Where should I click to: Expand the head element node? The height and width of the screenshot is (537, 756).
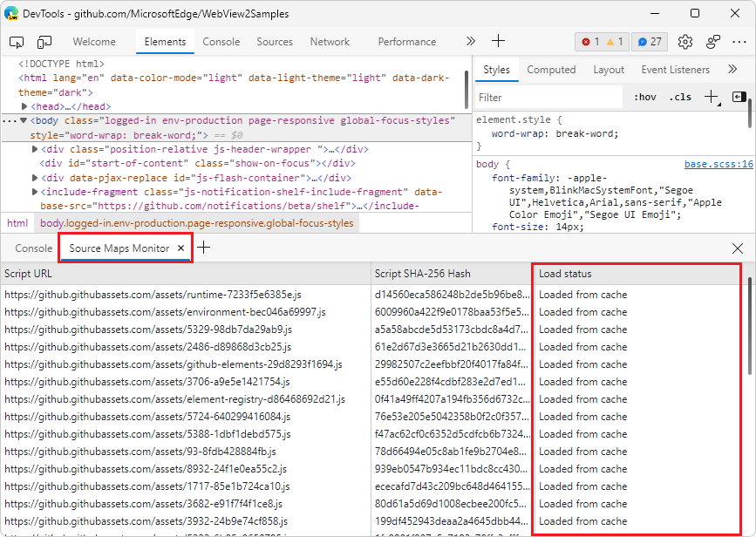click(x=24, y=106)
